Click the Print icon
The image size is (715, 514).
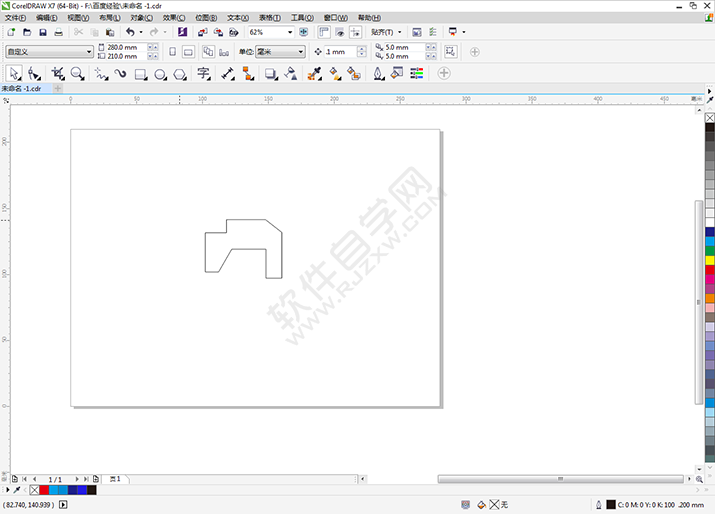(60, 32)
